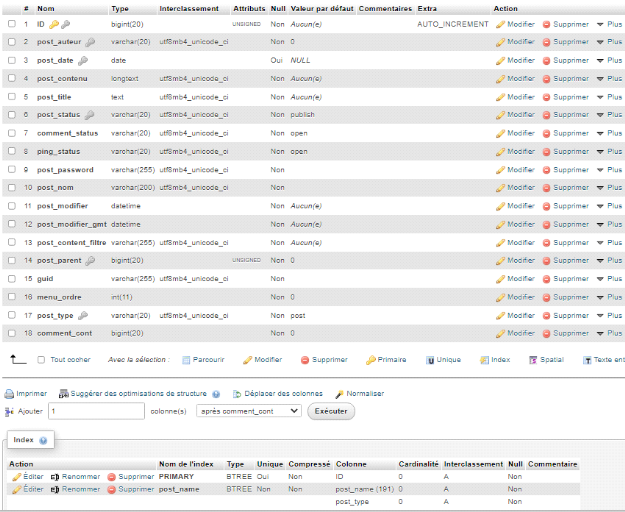Open the 'après comment_cont' position dropdown
The width and height of the screenshot is (625, 512).
point(249,411)
